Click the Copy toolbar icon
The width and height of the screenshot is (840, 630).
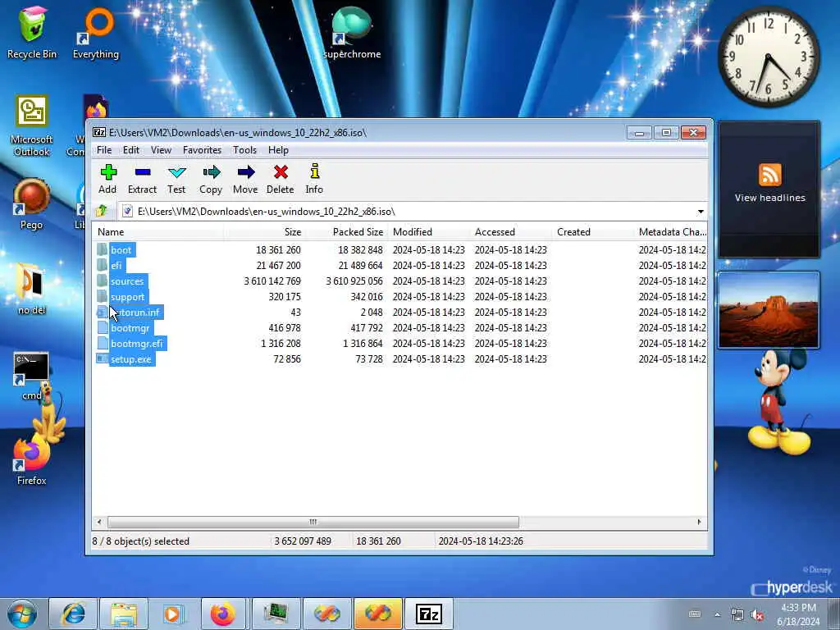[x=211, y=172]
